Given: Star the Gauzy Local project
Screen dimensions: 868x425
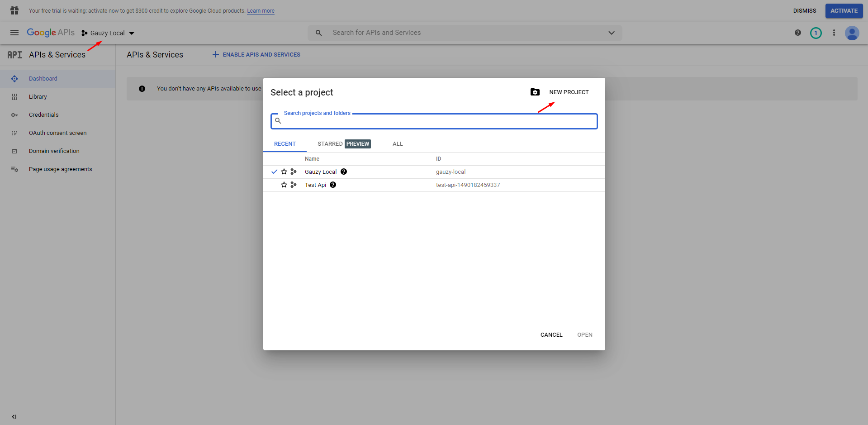Looking at the screenshot, I should pos(284,172).
